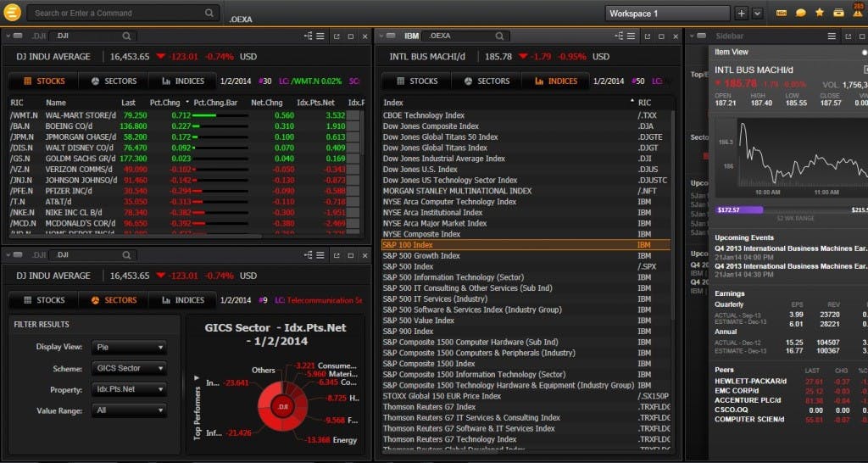
Task: Select the S&P 100 Index row
Action: coord(526,245)
